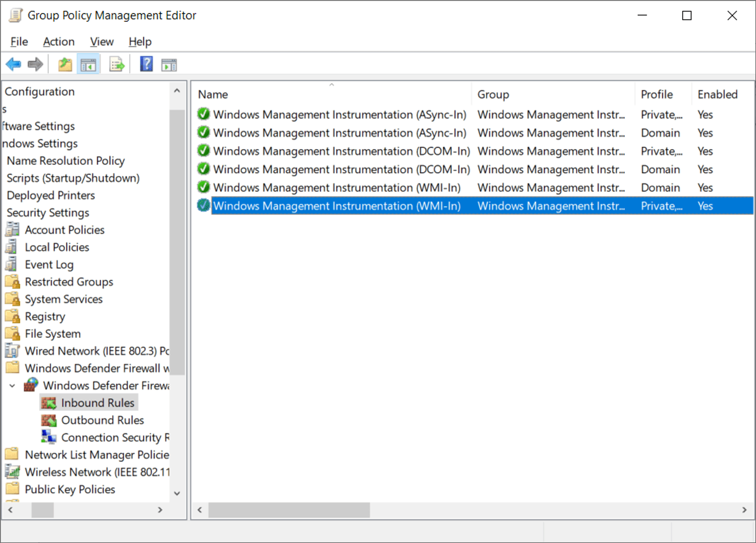Go forward with the gray right arrow
This screenshot has height=543, width=756.
point(35,64)
